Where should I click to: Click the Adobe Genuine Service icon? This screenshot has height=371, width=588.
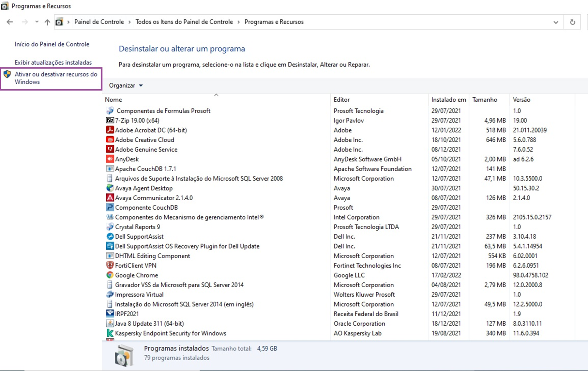click(110, 150)
